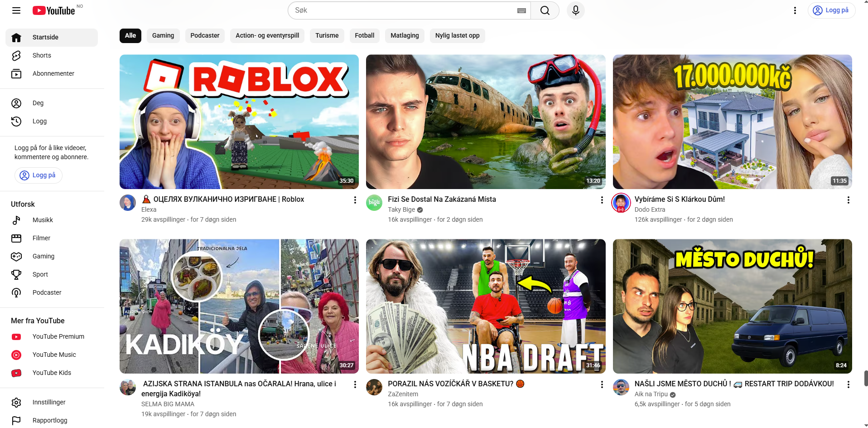Viewport: 868px width, 428px height.
Task: Open Taky Bige channel avatar
Action: 374,203
